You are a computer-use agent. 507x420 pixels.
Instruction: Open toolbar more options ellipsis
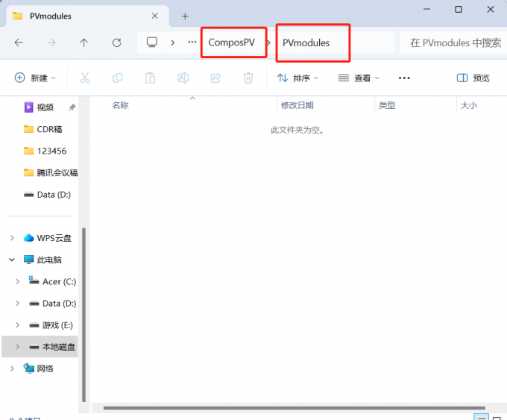[404, 78]
